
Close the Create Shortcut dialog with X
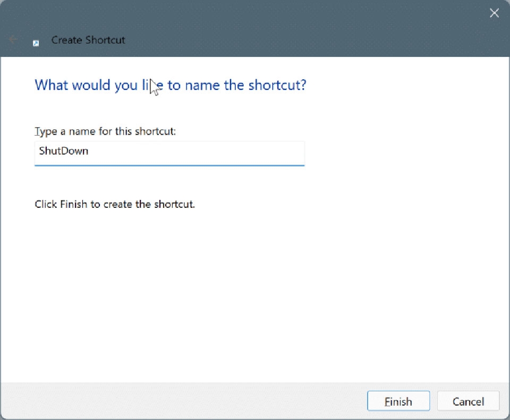pos(494,13)
